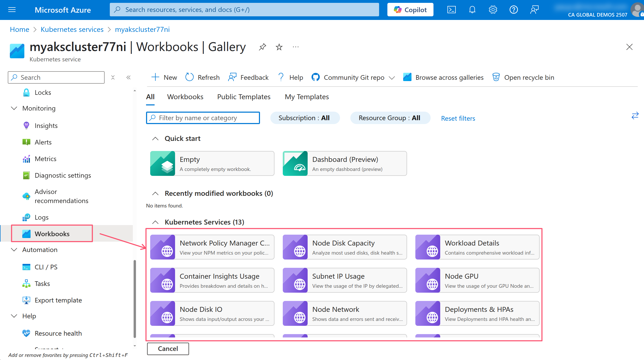Open Subnet IP Usage workbook
The height and width of the screenshot is (360, 644).
point(345,280)
